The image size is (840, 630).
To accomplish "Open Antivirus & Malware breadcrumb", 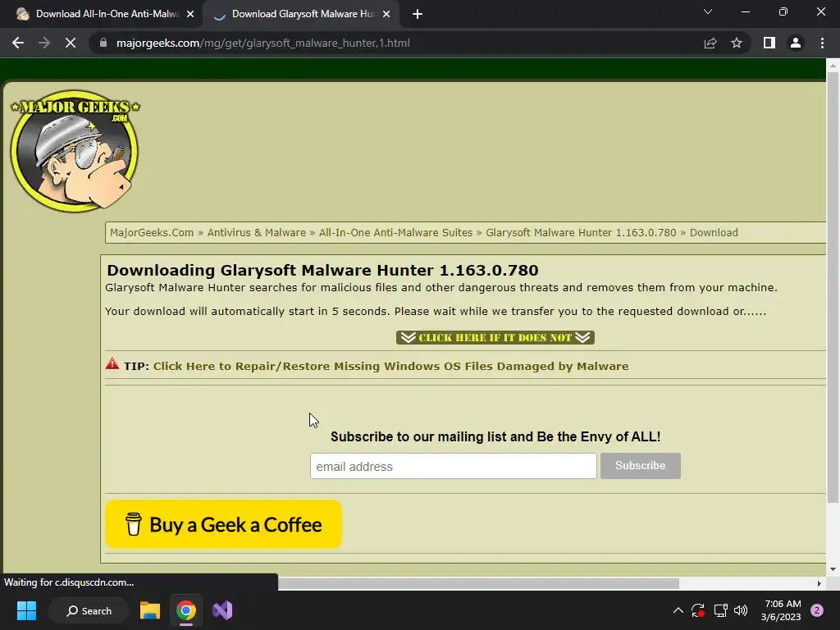I will click(257, 232).
